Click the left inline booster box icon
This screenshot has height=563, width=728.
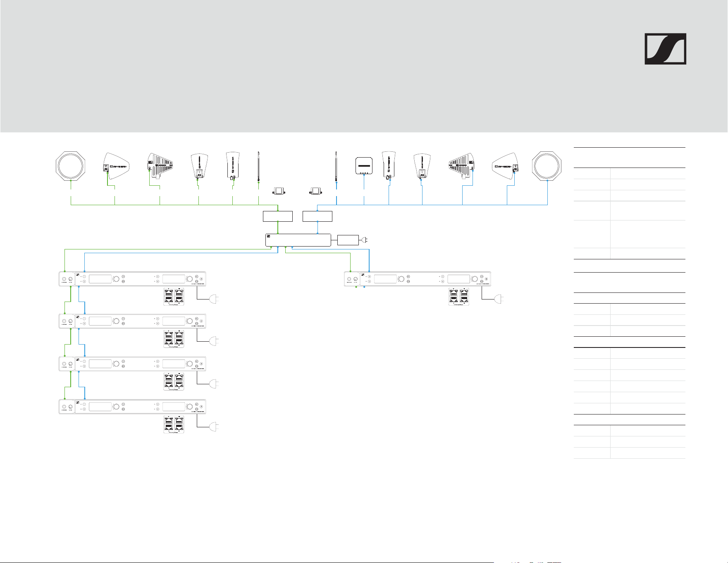[x=279, y=191]
